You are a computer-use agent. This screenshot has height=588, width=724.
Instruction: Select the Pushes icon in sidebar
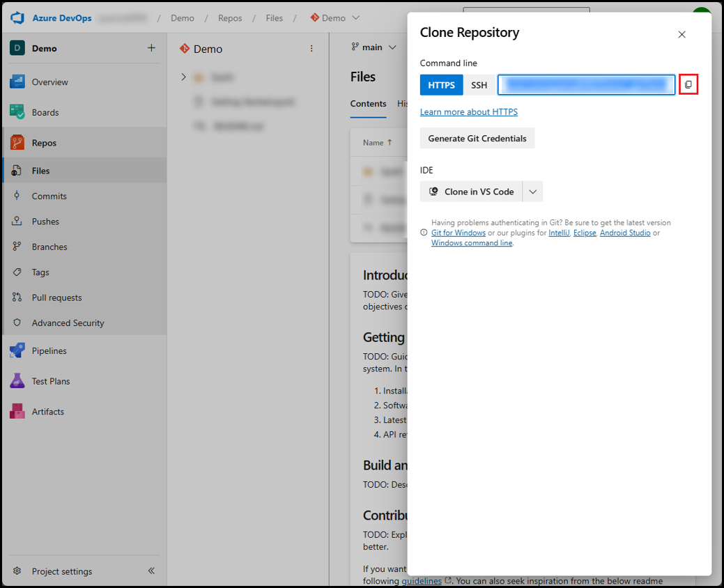17,221
